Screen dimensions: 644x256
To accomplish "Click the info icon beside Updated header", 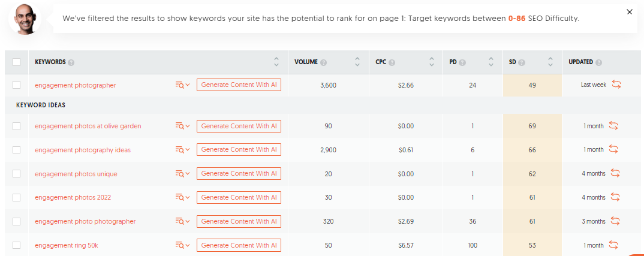I will click(x=599, y=62).
